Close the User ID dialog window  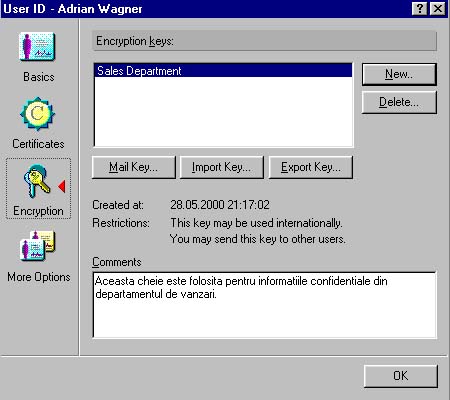[x=438, y=9]
